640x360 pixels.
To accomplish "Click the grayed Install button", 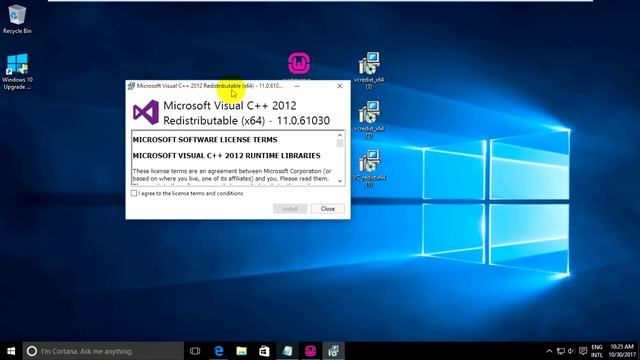I will tap(290, 209).
